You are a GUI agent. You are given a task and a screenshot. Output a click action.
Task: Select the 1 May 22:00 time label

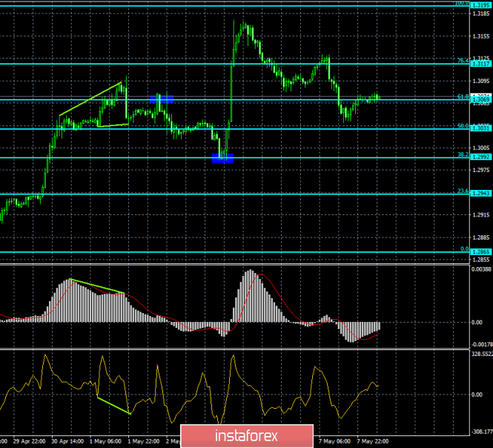coord(144,441)
